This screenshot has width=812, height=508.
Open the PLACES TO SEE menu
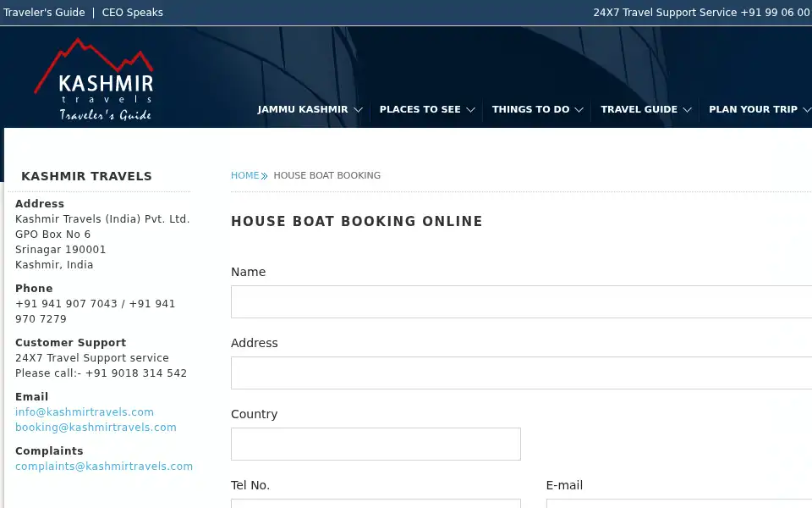(420, 109)
